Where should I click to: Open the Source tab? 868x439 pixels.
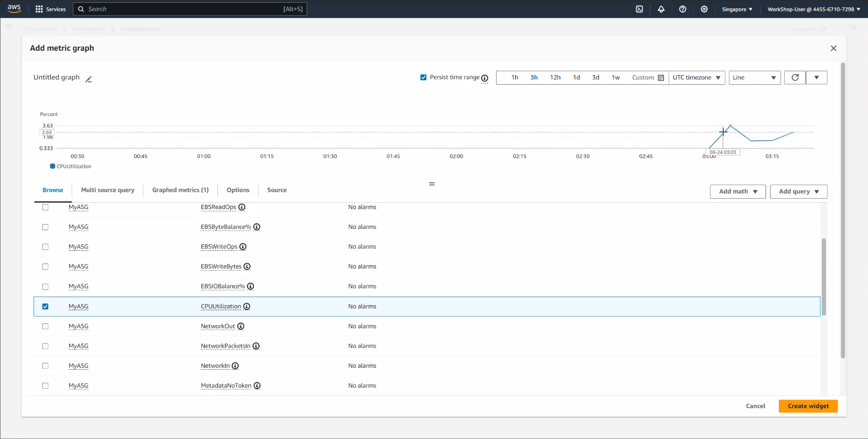click(277, 190)
